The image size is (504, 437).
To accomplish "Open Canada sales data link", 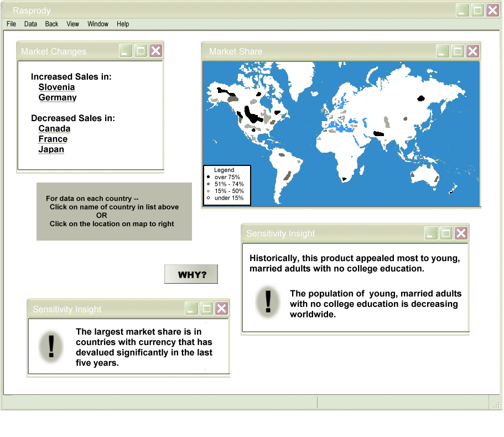I will pyautogui.click(x=54, y=129).
